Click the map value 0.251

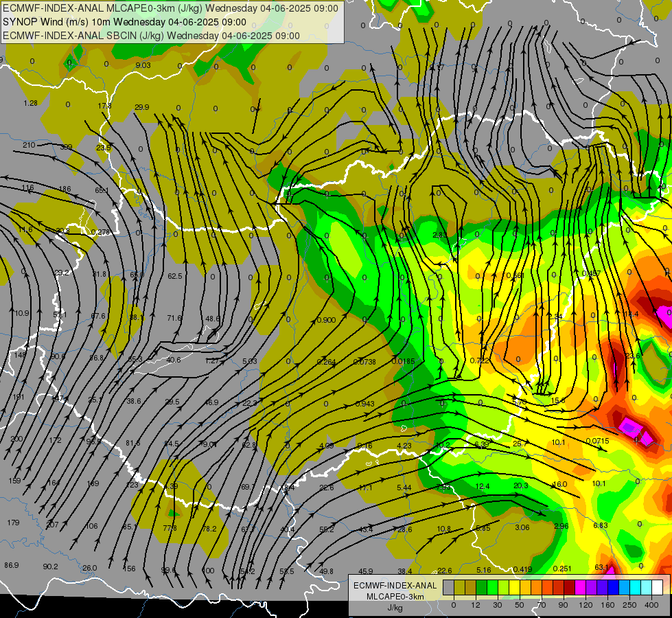click(x=562, y=569)
